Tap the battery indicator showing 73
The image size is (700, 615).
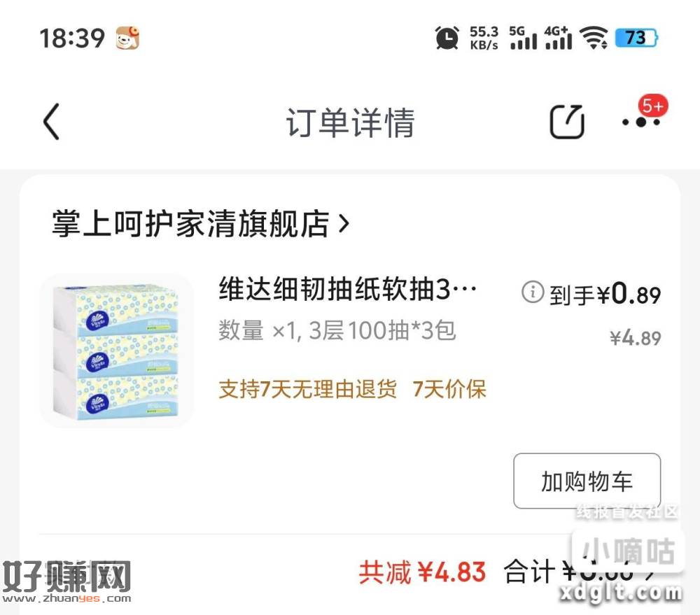point(636,38)
